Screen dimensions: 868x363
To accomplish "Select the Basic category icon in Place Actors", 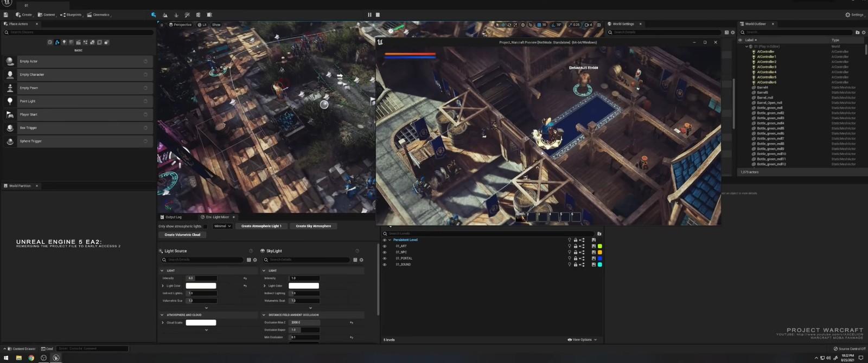I will pyautogui.click(x=57, y=42).
